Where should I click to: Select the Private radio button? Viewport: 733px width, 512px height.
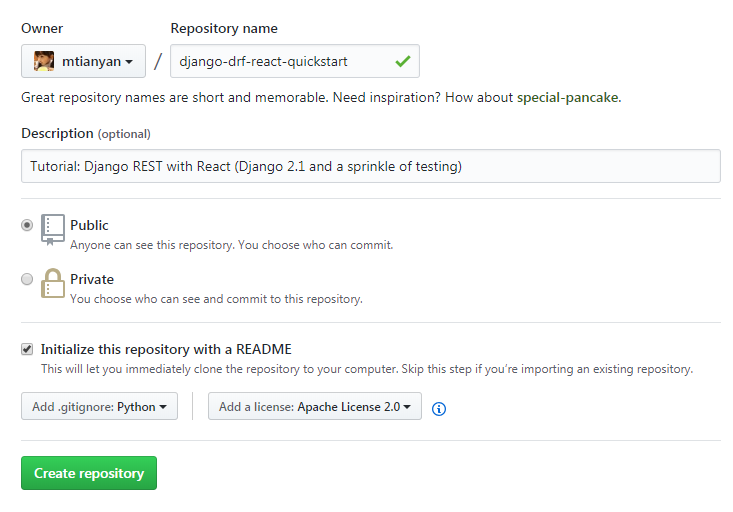[x=27, y=280]
